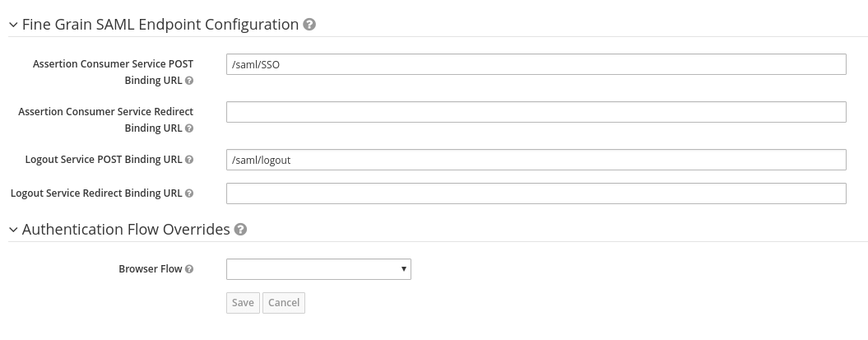Click help icon beside Logout Service Redirect Binding URL
This screenshot has height=340, width=868.
click(x=189, y=193)
